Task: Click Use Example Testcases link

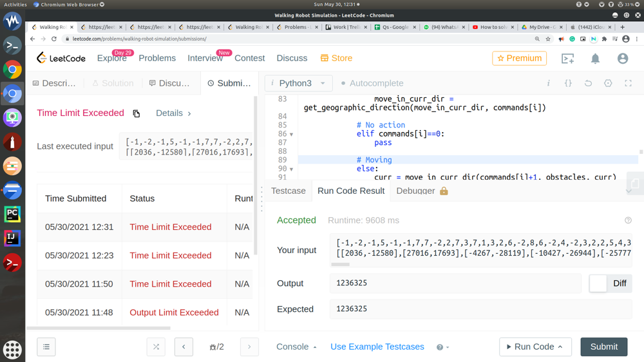Action: (x=377, y=347)
